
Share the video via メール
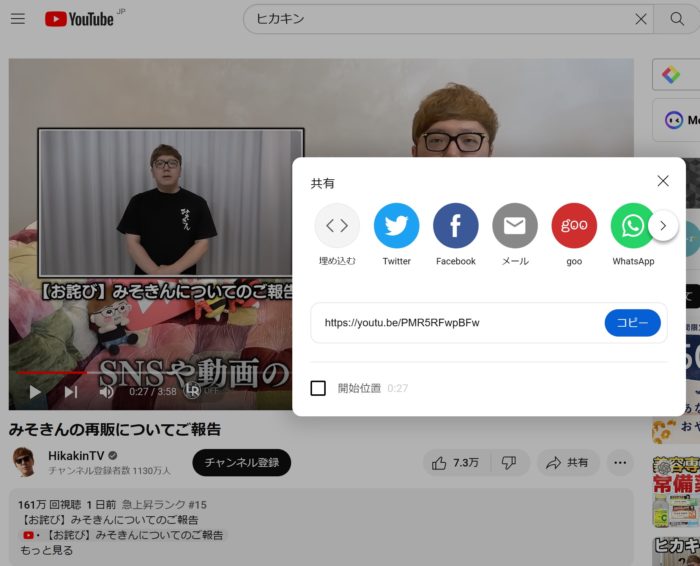coord(515,234)
